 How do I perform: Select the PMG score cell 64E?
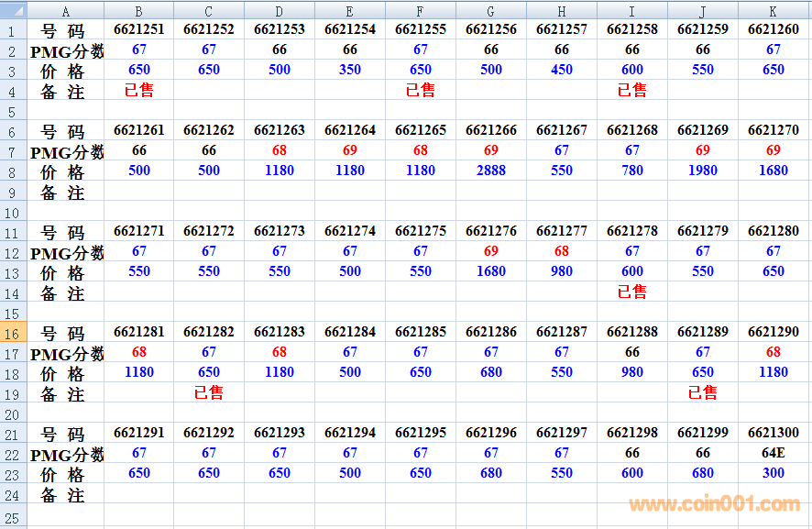773,453
